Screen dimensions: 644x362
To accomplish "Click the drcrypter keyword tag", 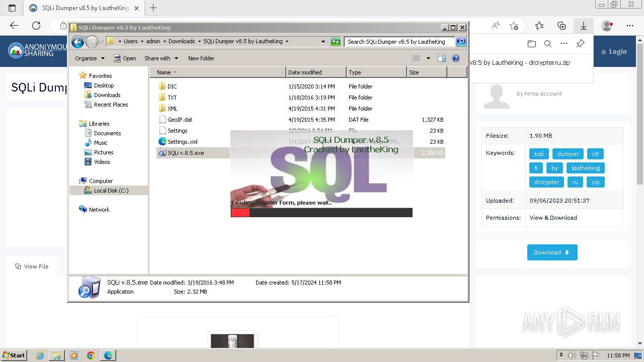I will pos(546,182).
